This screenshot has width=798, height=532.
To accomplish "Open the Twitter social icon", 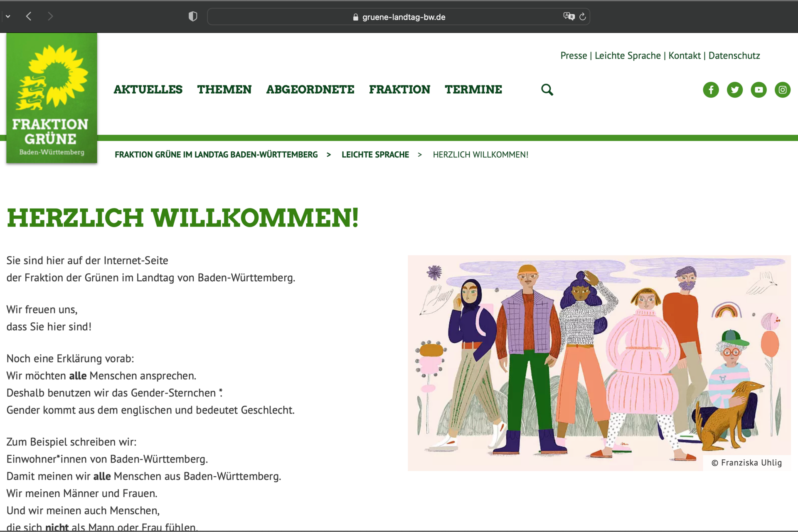I will coord(735,90).
